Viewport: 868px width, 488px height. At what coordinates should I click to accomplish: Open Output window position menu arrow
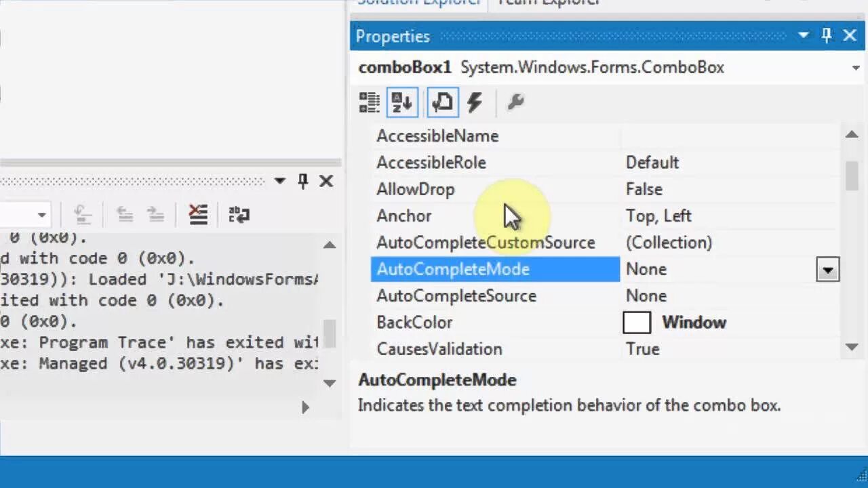(280, 181)
